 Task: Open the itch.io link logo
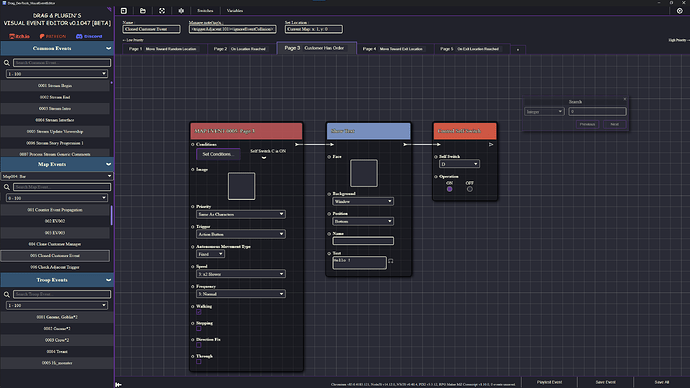[20, 36]
